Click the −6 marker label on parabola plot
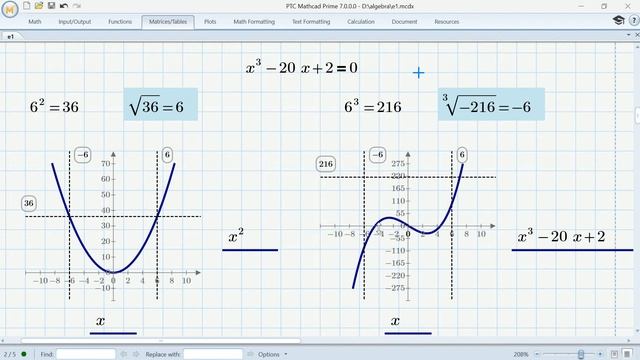The image size is (640, 360). click(x=83, y=155)
